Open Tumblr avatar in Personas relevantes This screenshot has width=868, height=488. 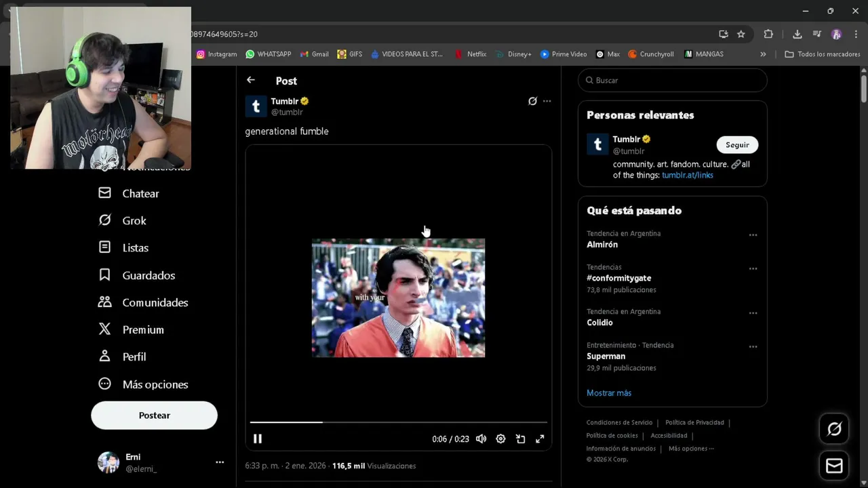click(x=597, y=144)
